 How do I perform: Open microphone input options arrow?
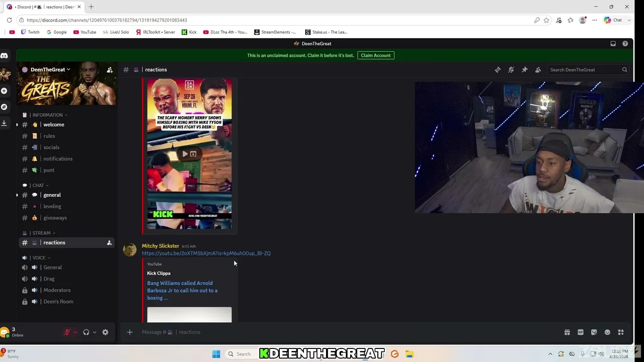[75, 332]
